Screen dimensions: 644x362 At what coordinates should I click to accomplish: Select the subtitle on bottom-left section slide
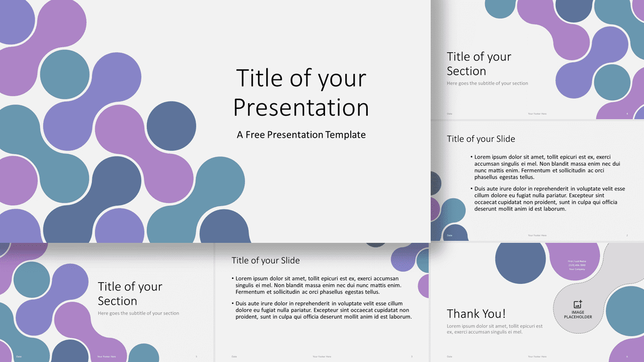pyautogui.click(x=138, y=313)
